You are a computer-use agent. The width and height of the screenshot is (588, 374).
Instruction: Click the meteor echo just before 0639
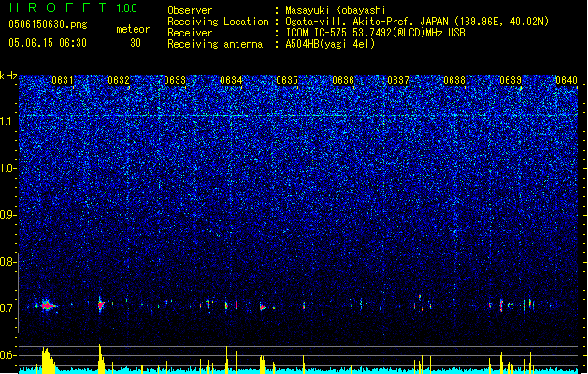[501, 306]
